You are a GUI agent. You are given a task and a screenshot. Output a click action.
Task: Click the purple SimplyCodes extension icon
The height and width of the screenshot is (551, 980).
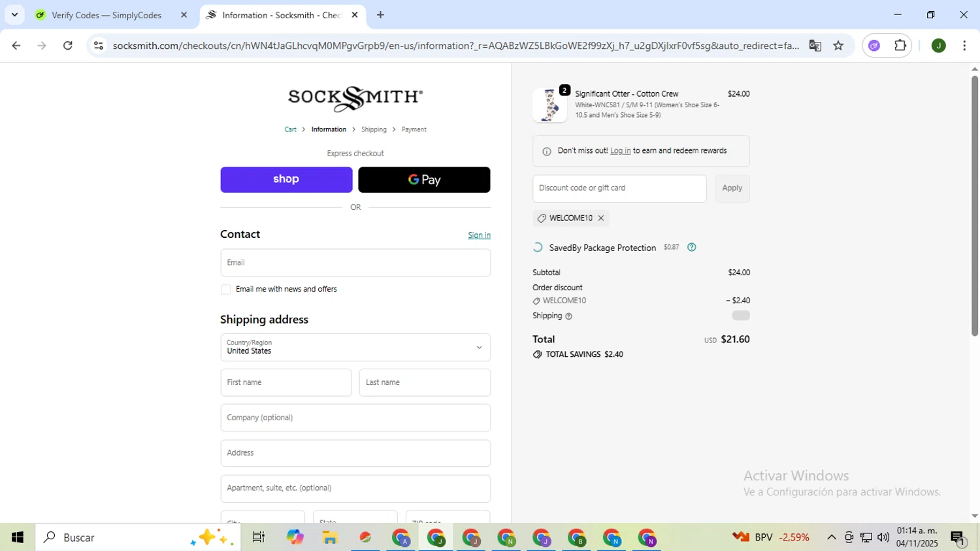point(874,45)
